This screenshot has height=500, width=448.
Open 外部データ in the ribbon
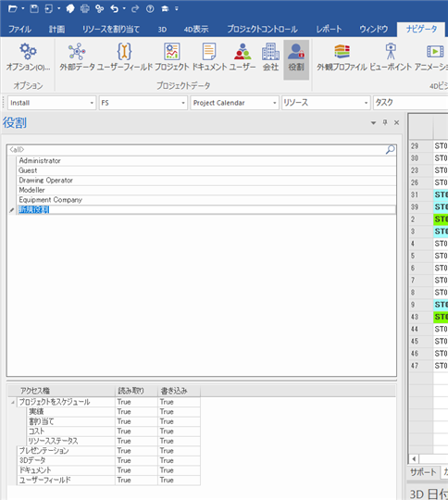77,57
